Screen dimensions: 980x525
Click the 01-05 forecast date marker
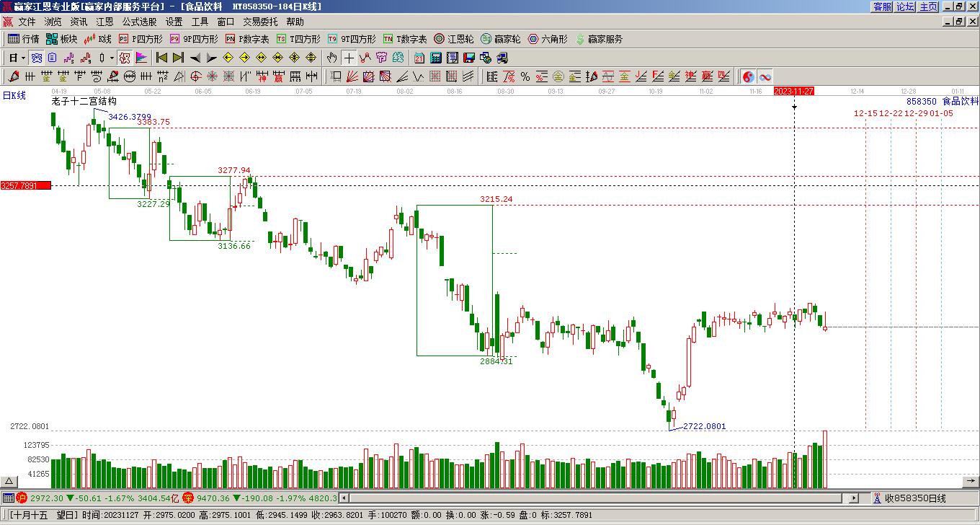tap(941, 113)
